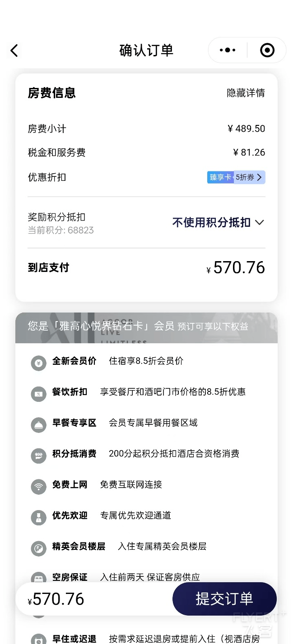293x644 pixels.
Task: Tap the 臻享卡 discount tag
Action: [x=220, y=177]
